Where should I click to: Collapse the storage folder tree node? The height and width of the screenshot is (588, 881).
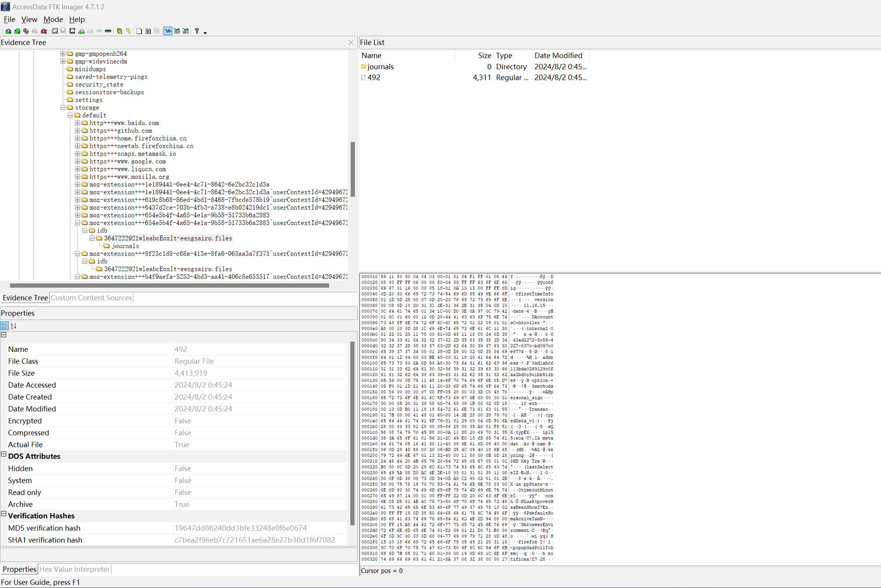(63, 107)
